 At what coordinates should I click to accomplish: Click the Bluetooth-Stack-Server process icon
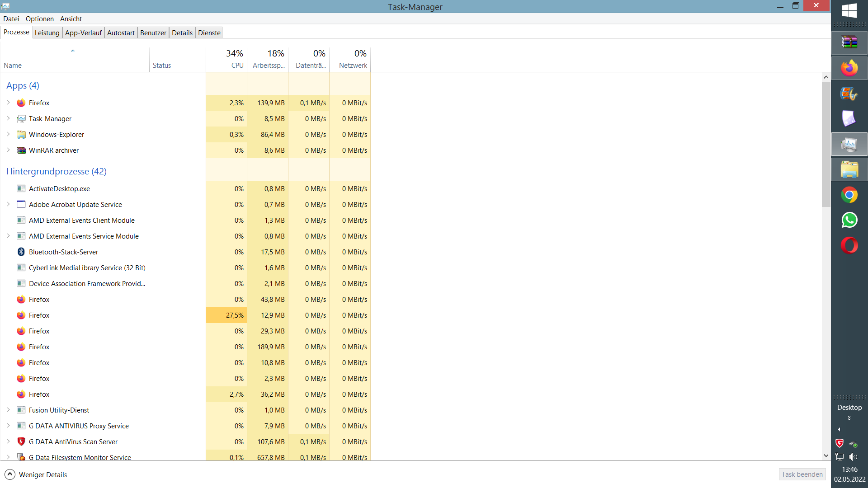21,252
